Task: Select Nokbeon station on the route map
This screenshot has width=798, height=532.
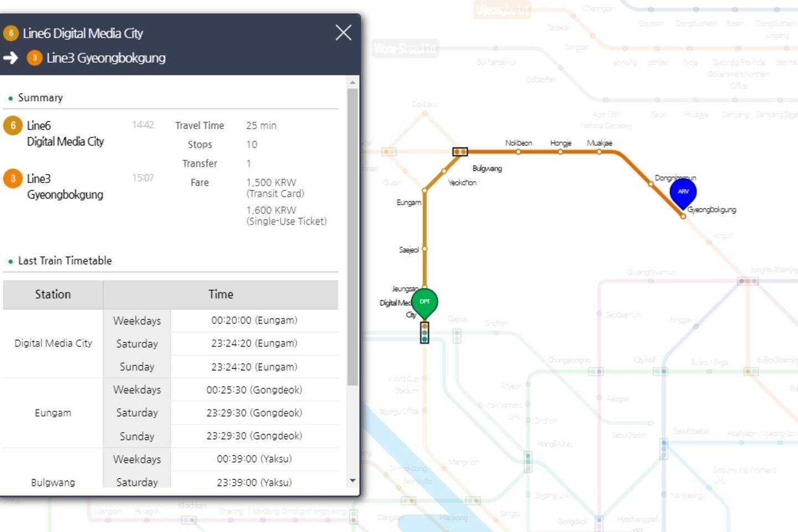Action: (x=518, y=151)
